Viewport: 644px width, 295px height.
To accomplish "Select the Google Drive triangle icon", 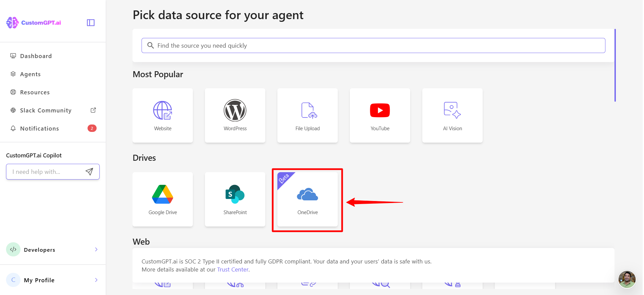I will coord(163,194).
